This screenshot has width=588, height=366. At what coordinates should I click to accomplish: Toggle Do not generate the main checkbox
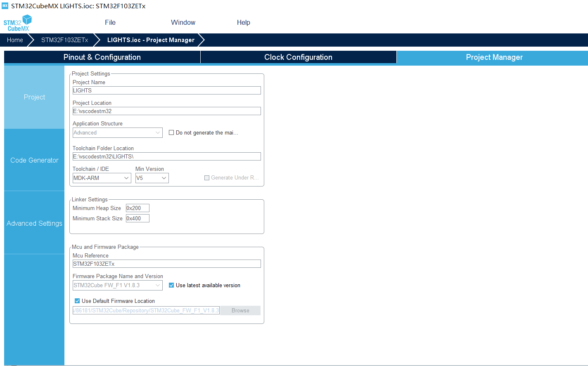(x=171, y=132)
